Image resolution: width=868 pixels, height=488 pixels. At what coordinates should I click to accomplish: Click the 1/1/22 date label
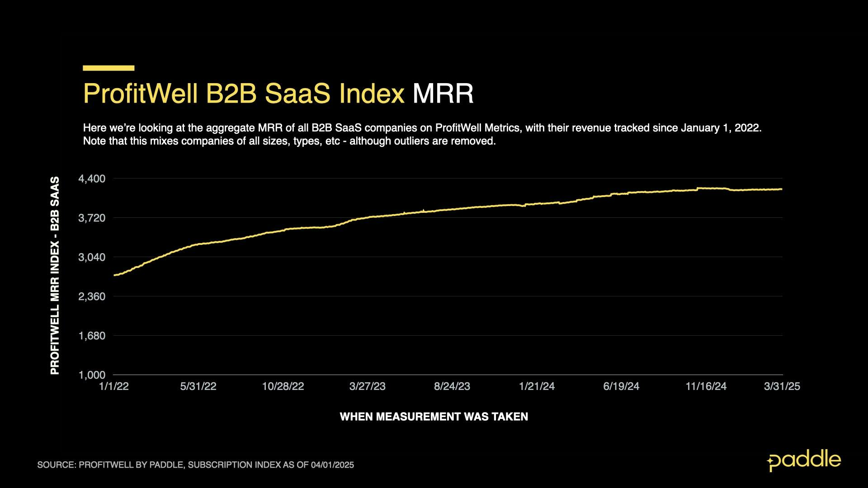(114, 386)
